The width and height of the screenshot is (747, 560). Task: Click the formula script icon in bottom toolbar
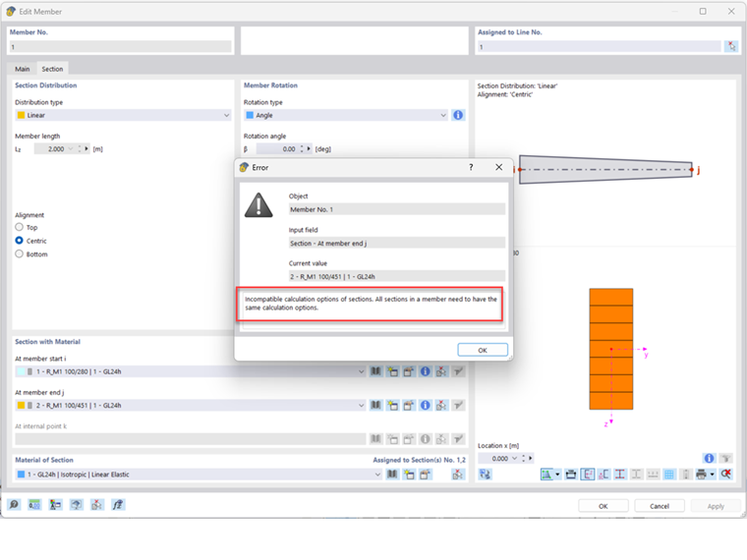point(118,504)
